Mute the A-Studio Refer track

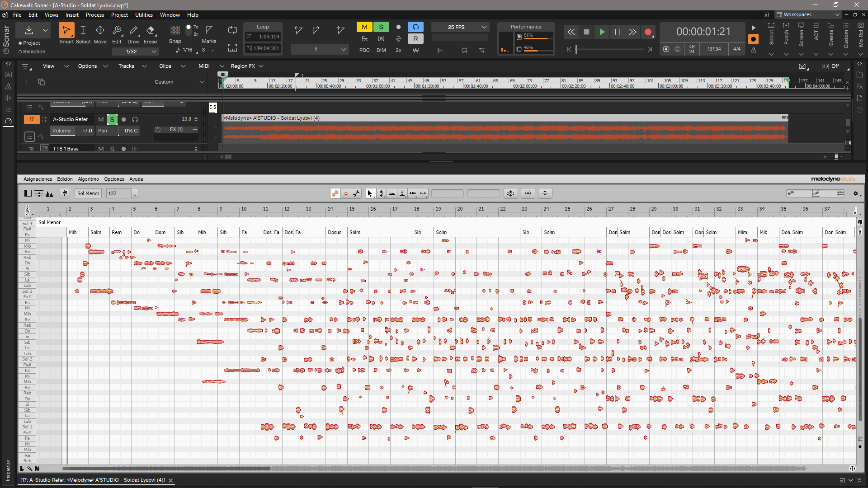click(101, 119)
